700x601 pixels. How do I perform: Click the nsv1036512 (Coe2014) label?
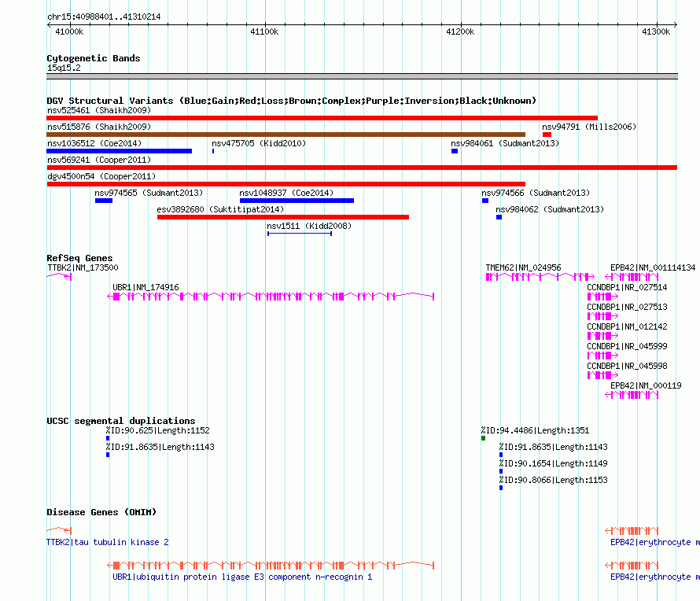coord(94,143)
